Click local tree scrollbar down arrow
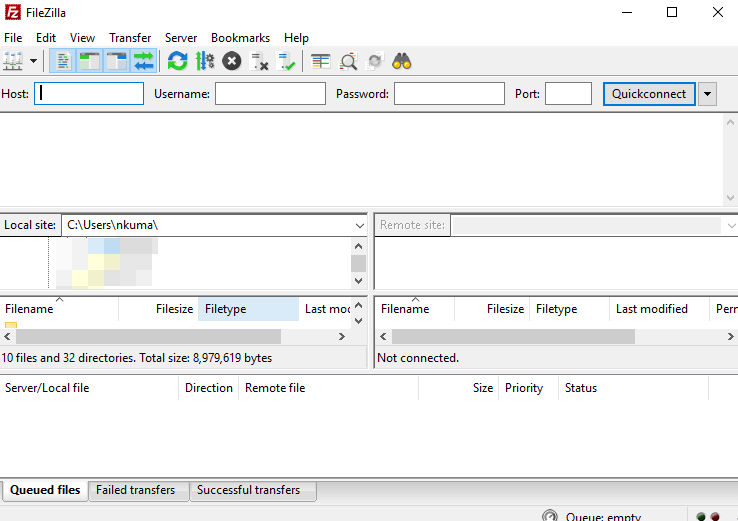This screenshot has width=738, height=521. click(358, 281)
